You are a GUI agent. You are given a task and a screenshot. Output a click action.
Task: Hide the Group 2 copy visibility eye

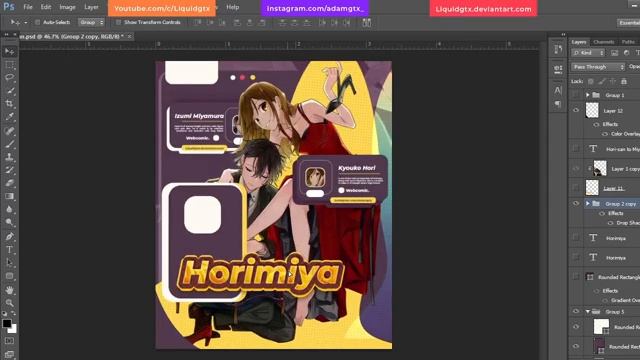coord(576,203)
